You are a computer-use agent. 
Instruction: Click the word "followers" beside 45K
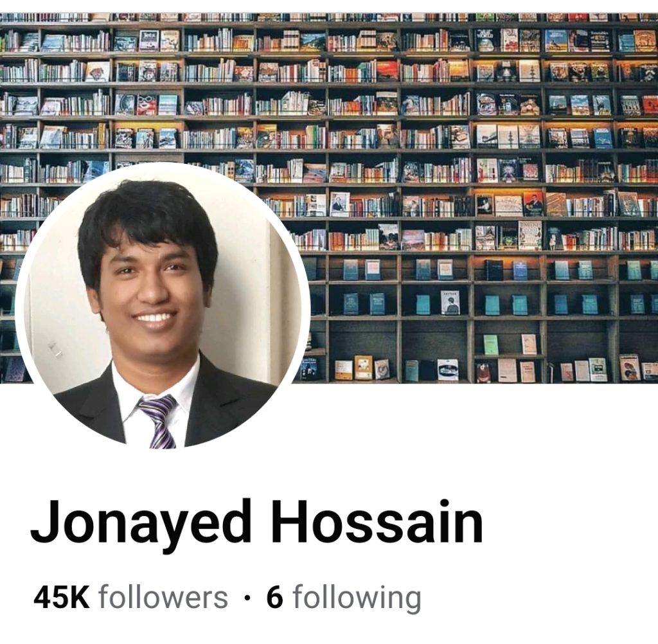pyautogui.click(x=163, y=597)
